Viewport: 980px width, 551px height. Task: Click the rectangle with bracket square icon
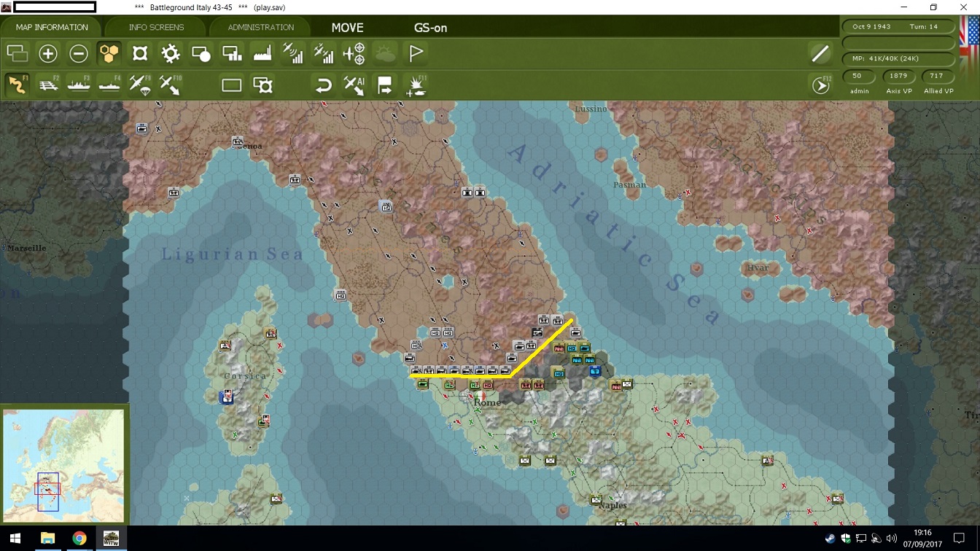[262, 85]
